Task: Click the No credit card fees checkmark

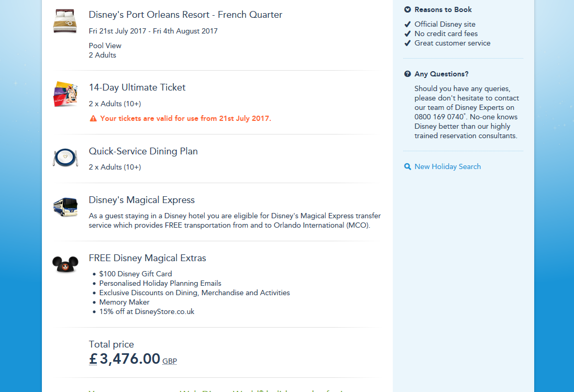Action: 407,33
